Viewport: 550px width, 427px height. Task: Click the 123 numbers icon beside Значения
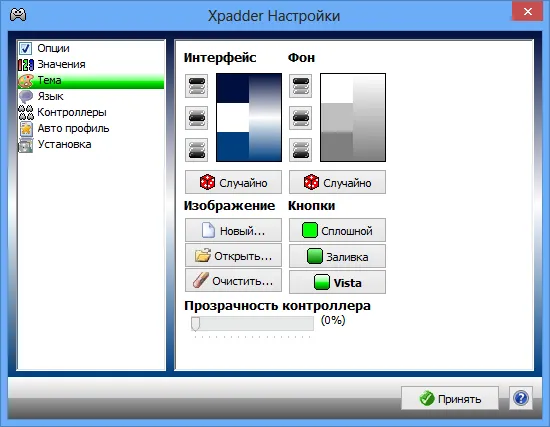click(x=26, y=65)
